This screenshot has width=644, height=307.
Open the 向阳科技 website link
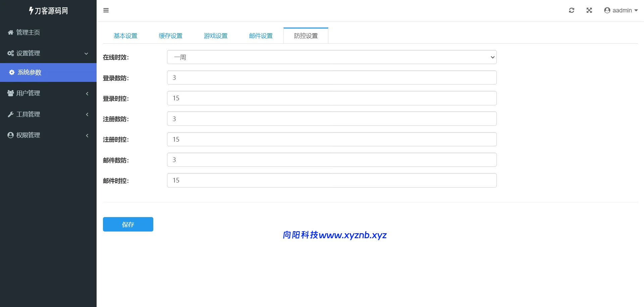[x=334, y=235]
